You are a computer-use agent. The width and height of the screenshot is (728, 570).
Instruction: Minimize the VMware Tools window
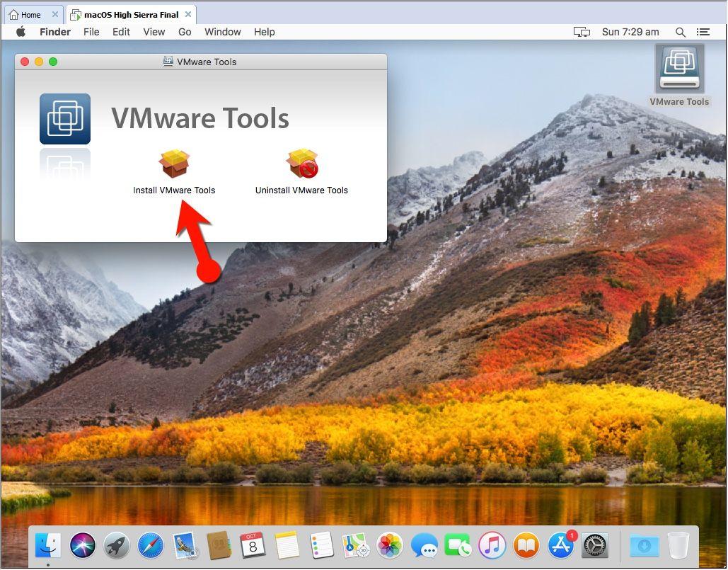point(39,62)
